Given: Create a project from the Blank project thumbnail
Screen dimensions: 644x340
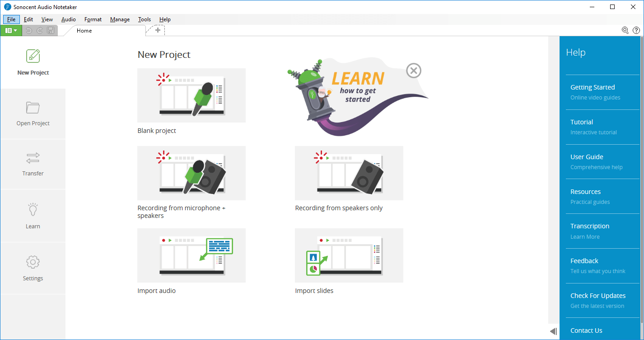Looking at the screenshot, I should [x=191, y=95].
